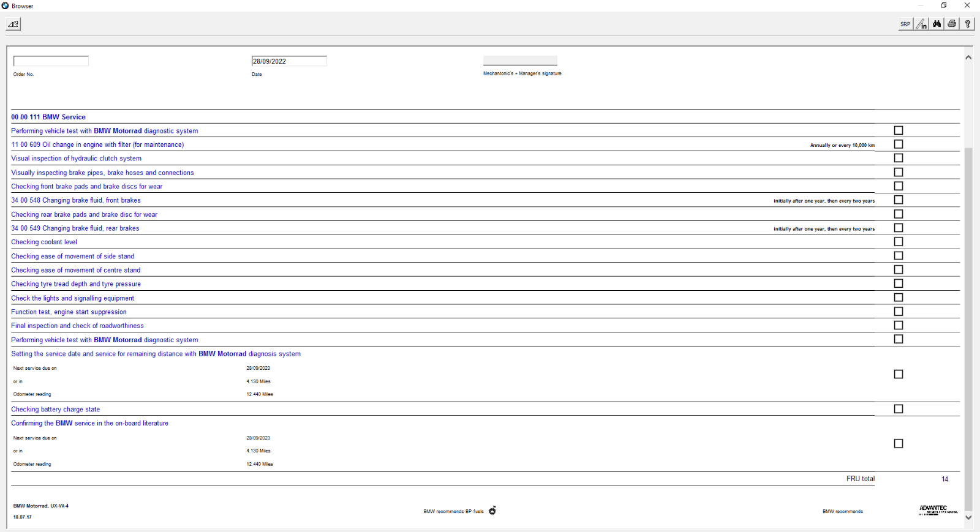Check the rear brake pads wear box

click(899, 214)
